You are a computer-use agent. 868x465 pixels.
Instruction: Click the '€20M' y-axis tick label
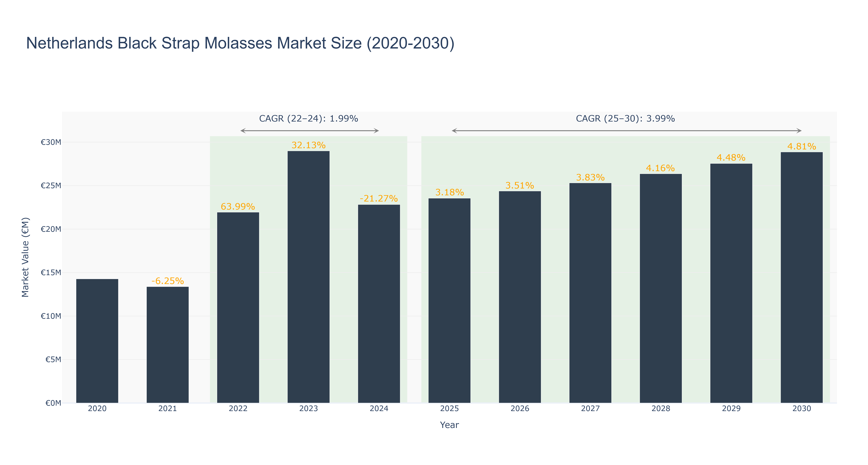(x=51, y=229)
